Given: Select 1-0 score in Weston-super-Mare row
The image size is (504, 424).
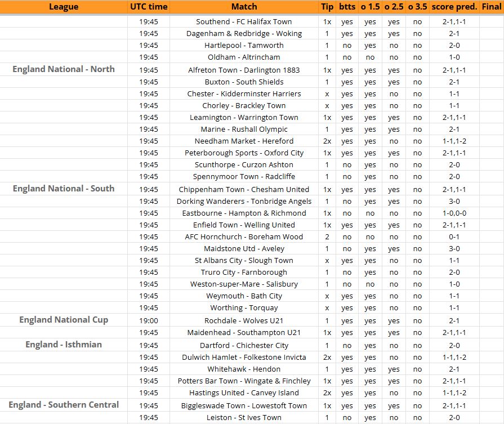Looking at the screenshot, I should [x=454, y=284].
